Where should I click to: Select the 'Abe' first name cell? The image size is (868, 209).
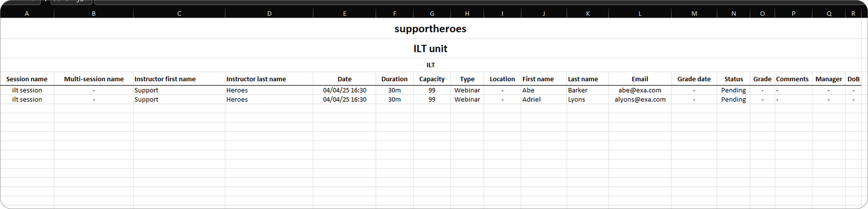coord(544,90)
